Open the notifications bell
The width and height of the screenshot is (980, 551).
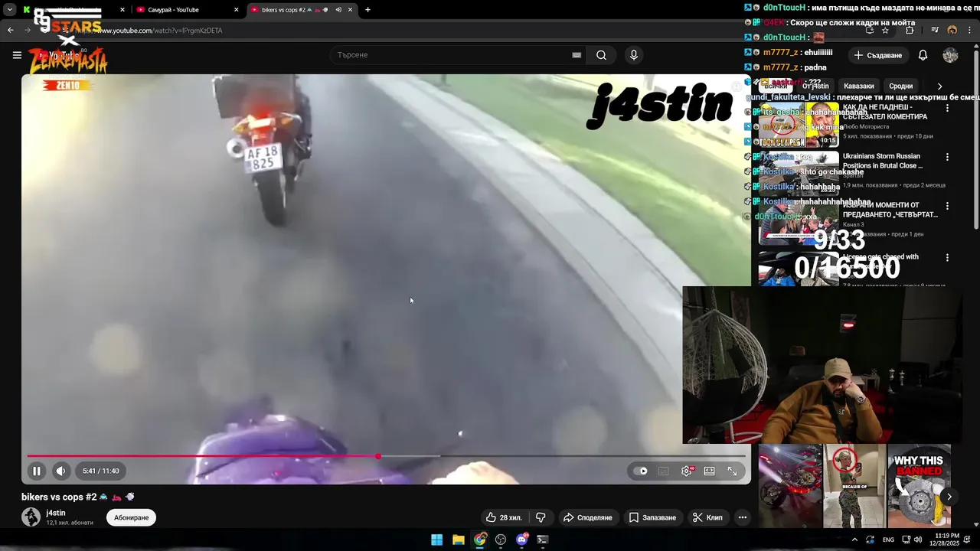(923, 55)
